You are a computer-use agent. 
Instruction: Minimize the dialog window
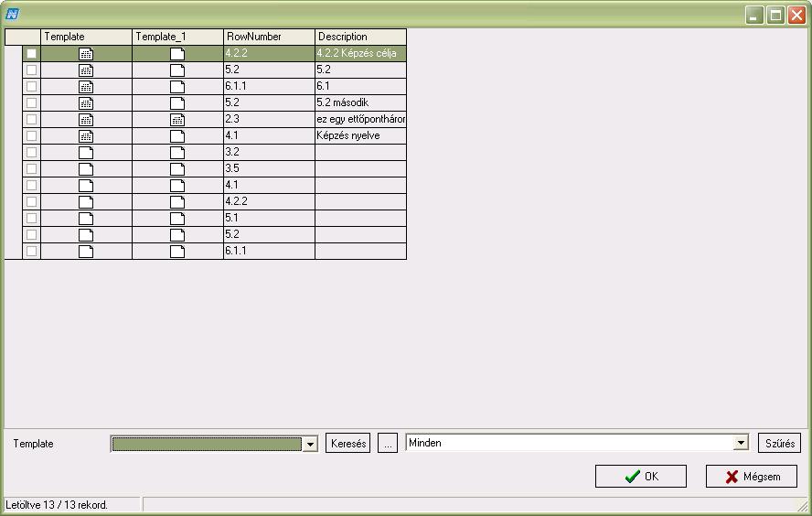(754, 15)
